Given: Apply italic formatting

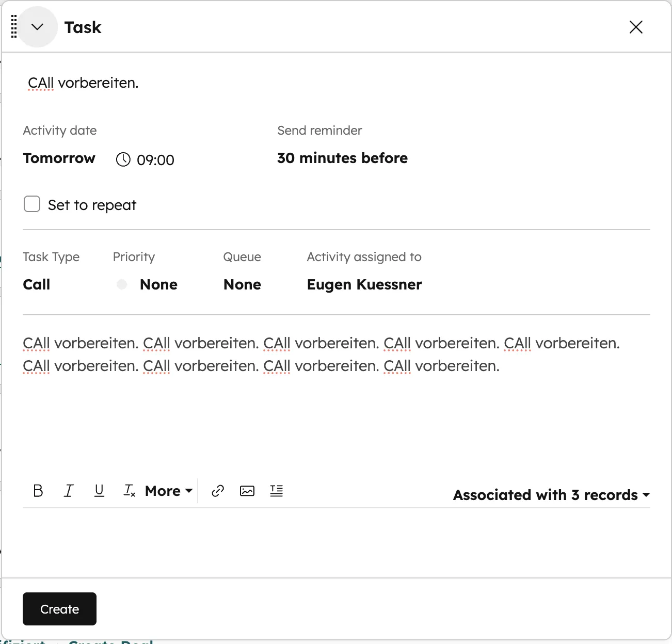Looking at the screenshot, I should (69, 491).
